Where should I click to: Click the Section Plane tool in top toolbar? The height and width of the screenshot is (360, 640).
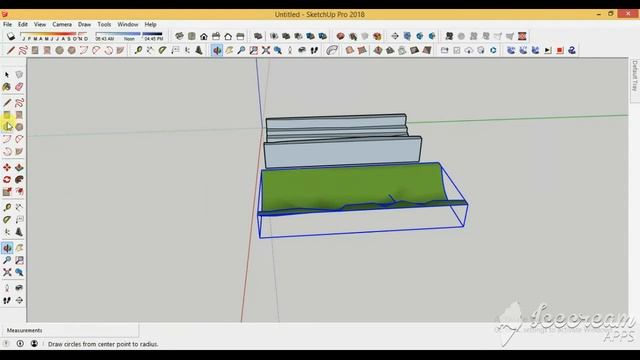point(395,36)
